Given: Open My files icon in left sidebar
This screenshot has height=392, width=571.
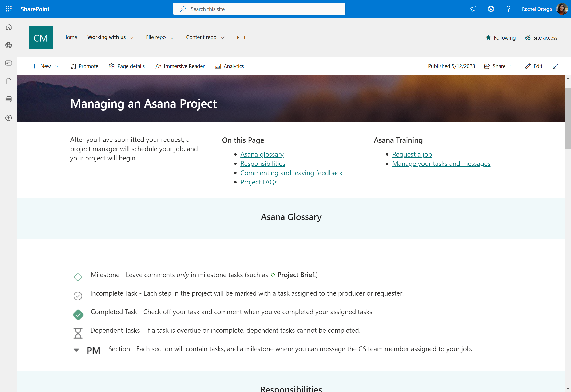Looking at the screenshot, I should click(9, 81).
